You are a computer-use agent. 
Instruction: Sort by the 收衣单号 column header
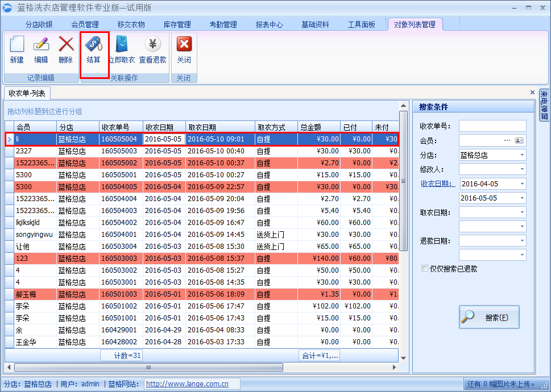pos(121,127)
